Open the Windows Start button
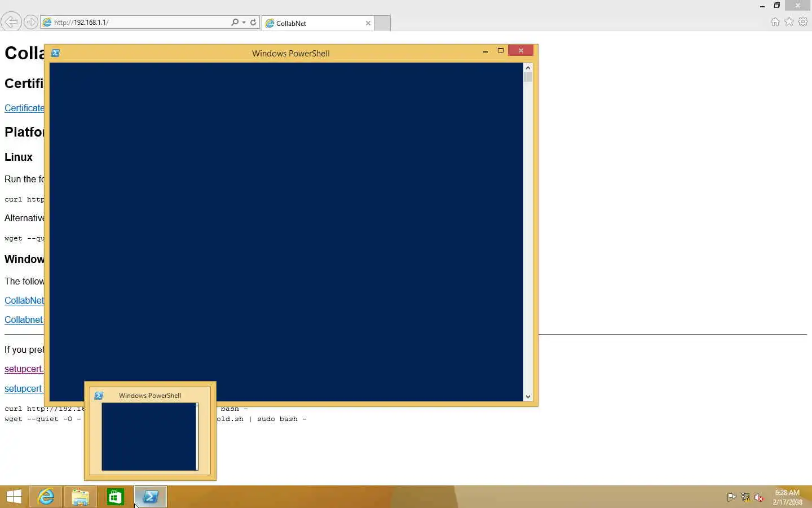Viewport: 812px width, 508px height. [14, 497]
